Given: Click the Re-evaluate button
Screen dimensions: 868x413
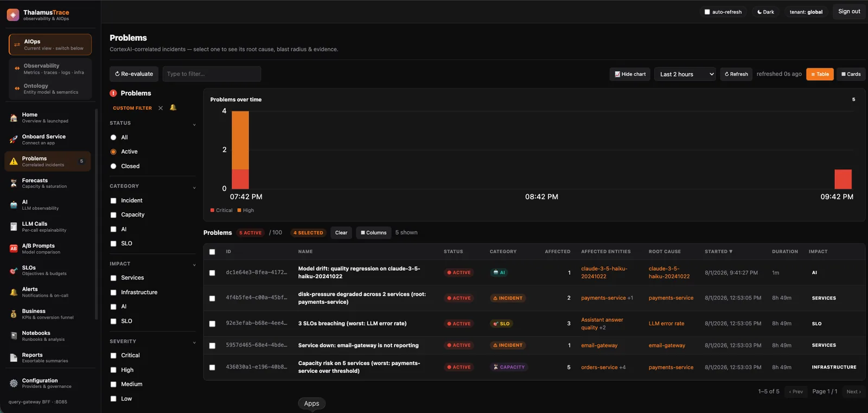Looking at the screenshot, I should [134, 74].
